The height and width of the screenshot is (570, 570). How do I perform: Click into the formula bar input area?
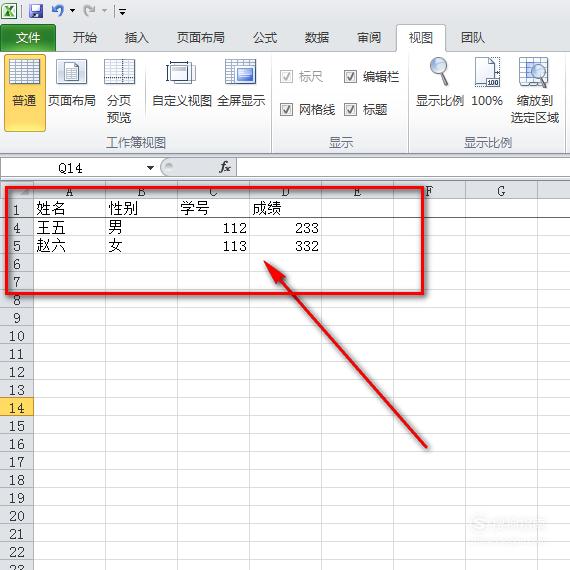tap(403, 168)
